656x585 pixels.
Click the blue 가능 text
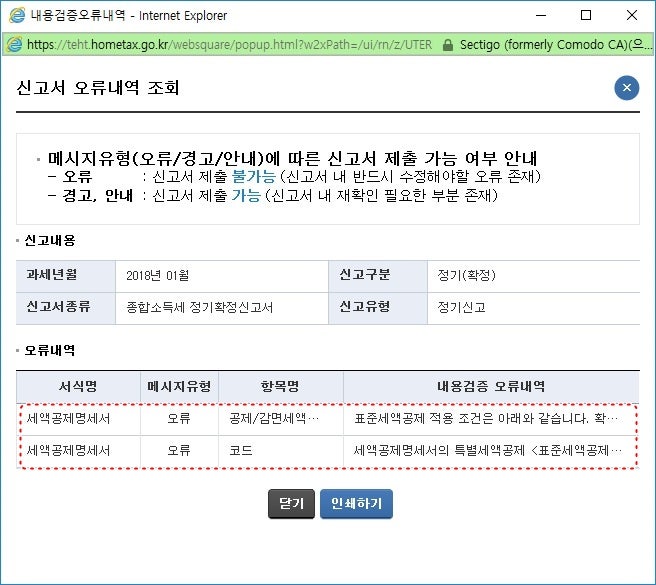tap(246, 195)
